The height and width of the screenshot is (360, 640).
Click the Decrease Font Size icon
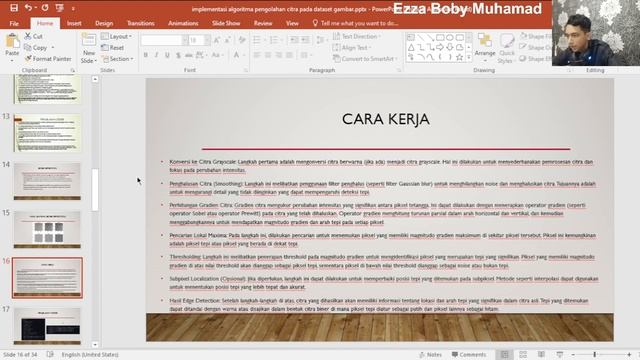pos(228,40)
